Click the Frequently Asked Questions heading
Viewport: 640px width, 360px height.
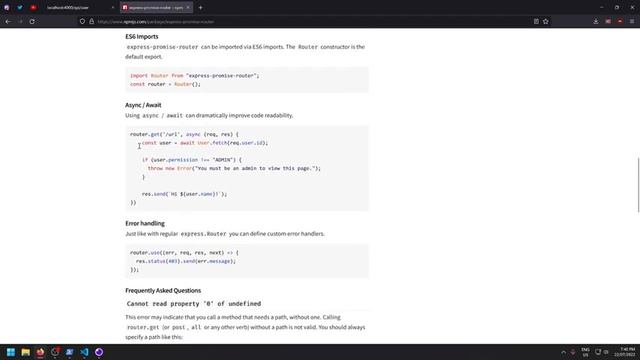[163, 290]
